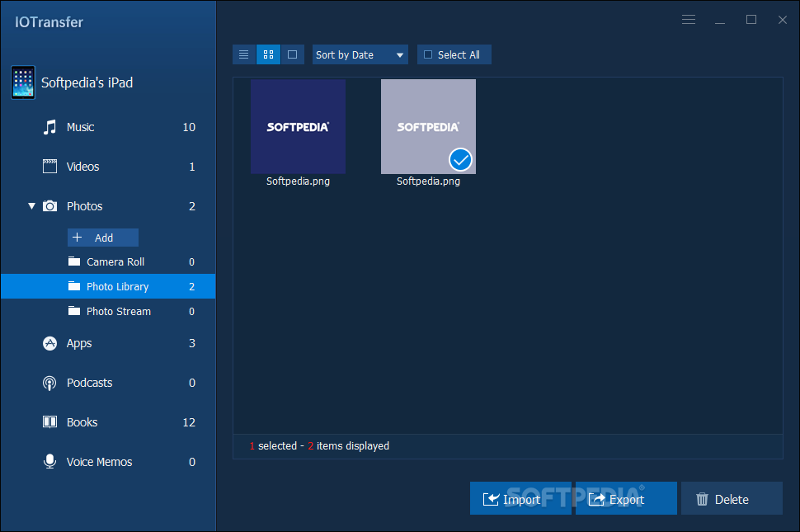Select the Photo Stream album

tap(108, 311)
